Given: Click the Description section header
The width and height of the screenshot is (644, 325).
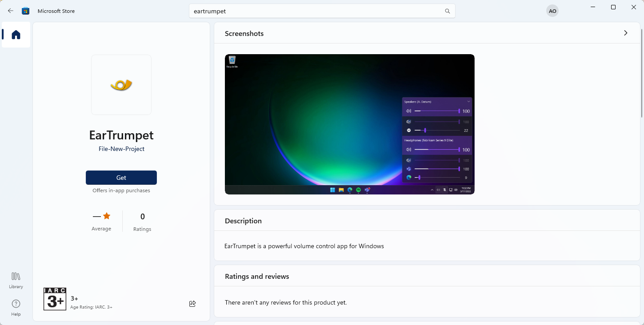Looking at the screenshot, I should (243, 221).
